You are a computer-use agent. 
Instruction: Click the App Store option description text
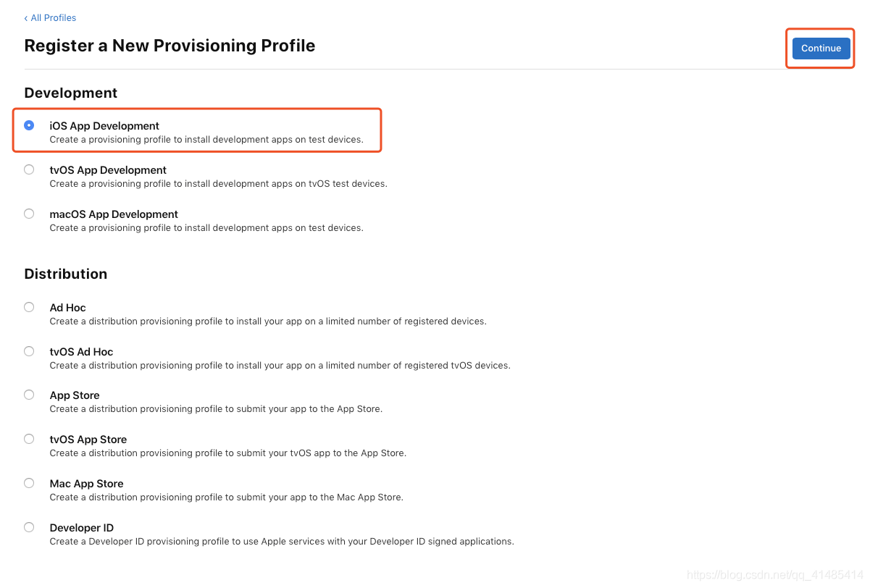pos(216,409)
